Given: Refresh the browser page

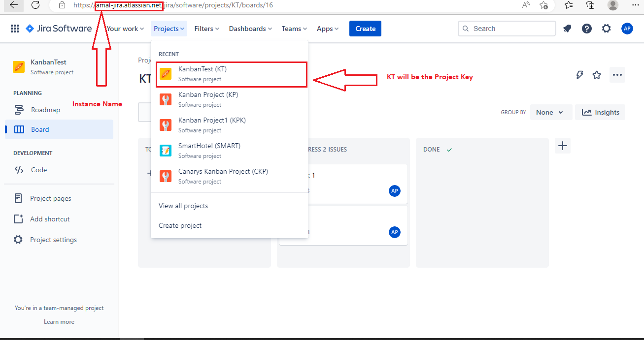Looking at the screenshot, I should click(35, 5).
